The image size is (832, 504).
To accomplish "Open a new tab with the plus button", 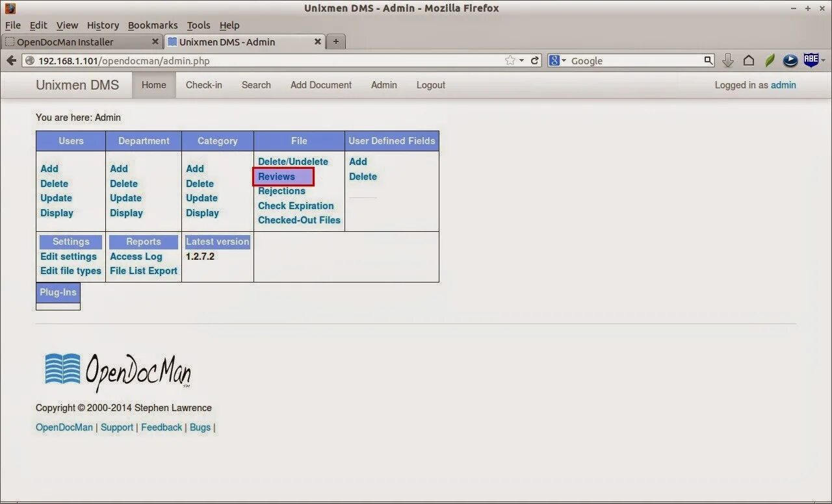I will [335, 42].
